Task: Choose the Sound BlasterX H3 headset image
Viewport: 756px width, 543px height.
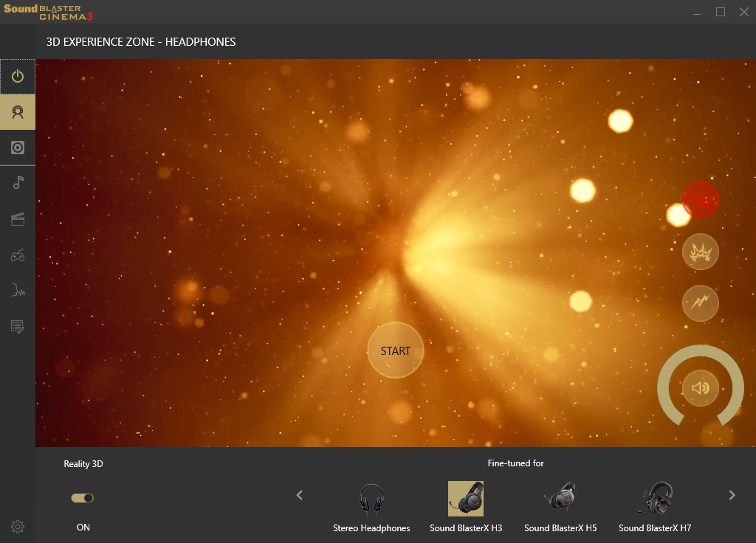Action: point(466,499)
